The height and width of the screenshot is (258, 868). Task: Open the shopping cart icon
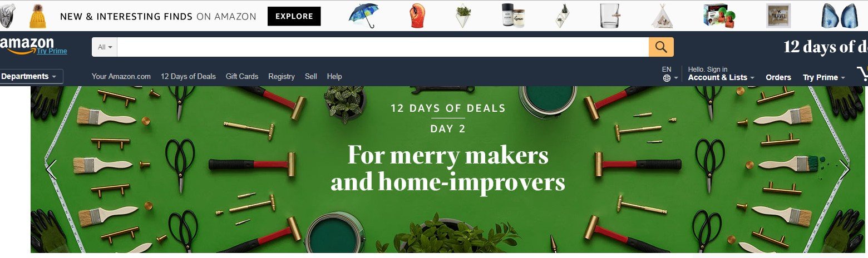(x=862, y=73)
